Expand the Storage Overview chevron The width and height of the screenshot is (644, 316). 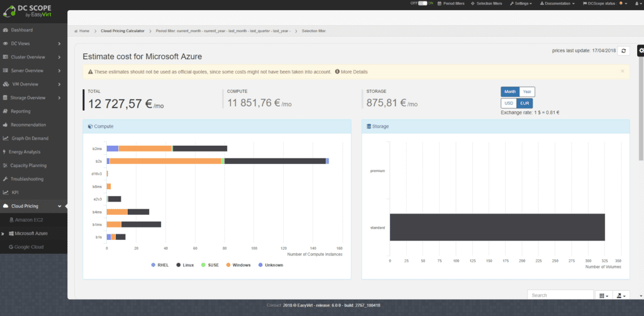coord(60,97)
